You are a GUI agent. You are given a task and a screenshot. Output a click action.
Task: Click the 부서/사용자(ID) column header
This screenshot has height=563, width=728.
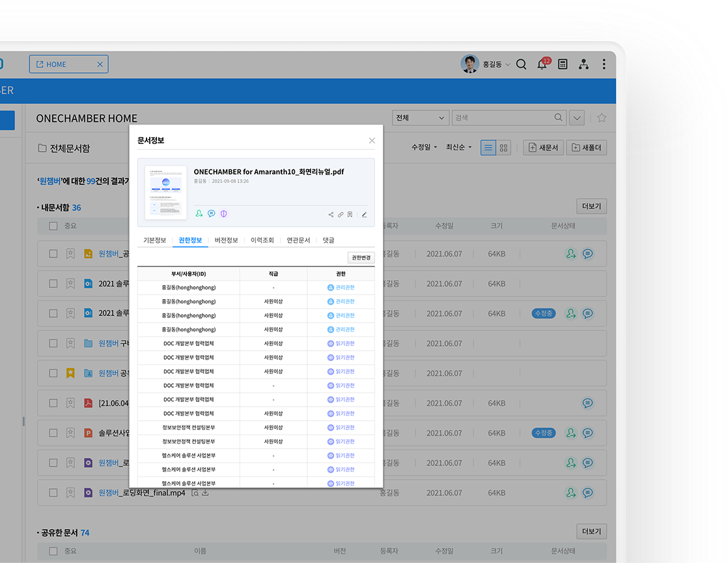point(188,274)
